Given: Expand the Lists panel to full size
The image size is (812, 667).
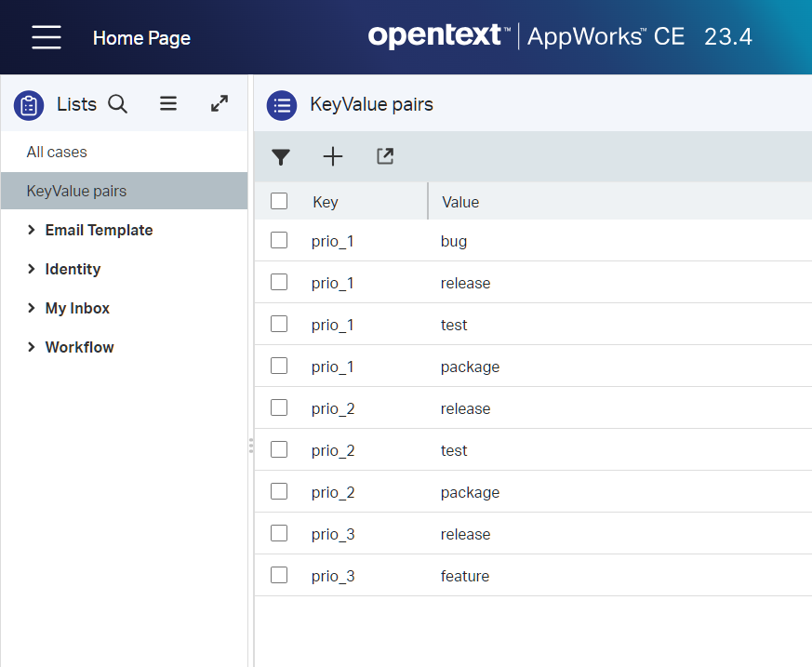Looking at the screenshot, I should coord(220,104).
